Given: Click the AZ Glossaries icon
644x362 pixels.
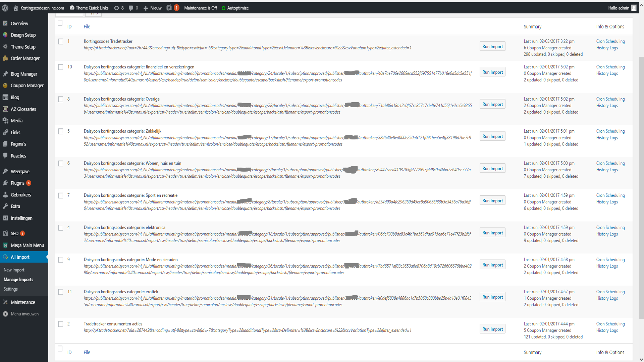Looking at the screenshot, I should [x=5, y=109].
